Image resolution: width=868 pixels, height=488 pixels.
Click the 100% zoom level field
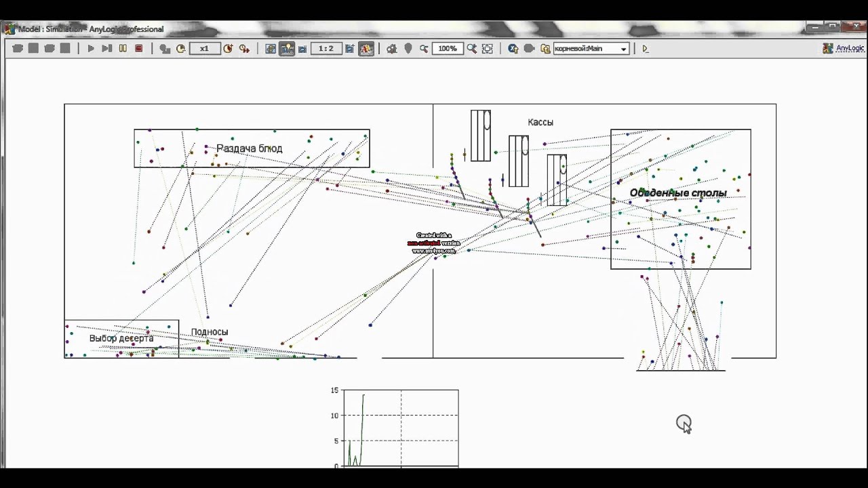click(448, 49)
